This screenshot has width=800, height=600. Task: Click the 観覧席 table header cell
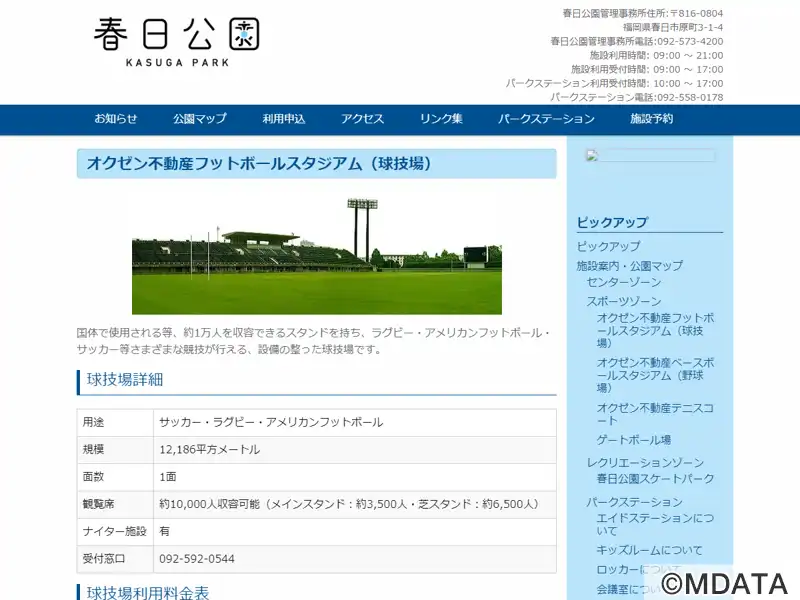pos(115,505)
